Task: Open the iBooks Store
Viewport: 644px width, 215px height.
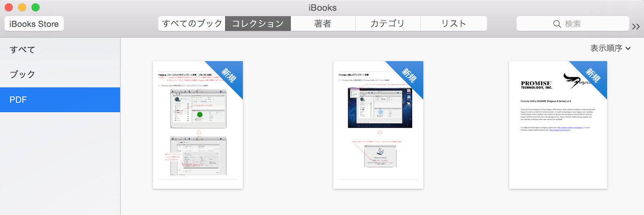Action: tap(34, 24)
